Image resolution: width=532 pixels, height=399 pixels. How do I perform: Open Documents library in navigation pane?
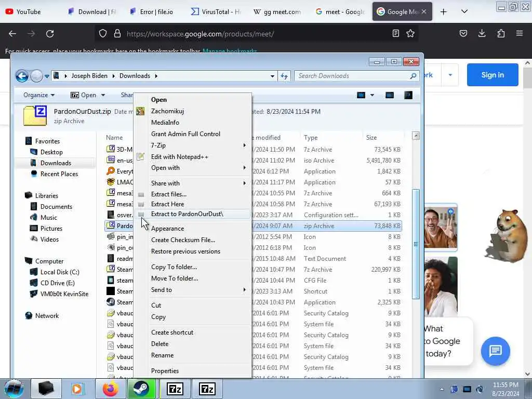pos(56,207)
